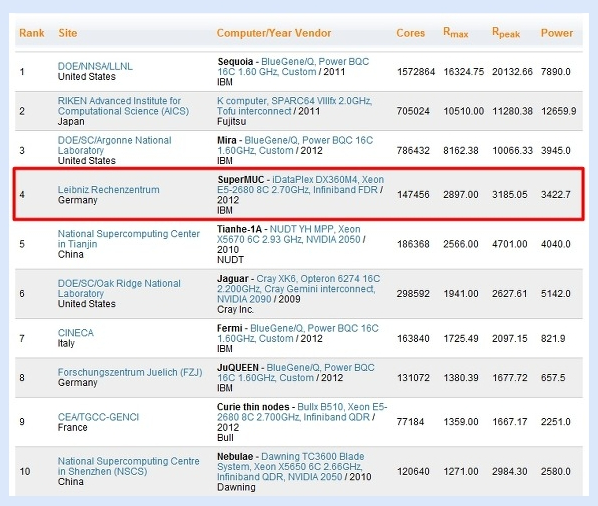Select the power value 5142.0
The height and width of the screenshot is (506, 598).
tap(556, 293)
